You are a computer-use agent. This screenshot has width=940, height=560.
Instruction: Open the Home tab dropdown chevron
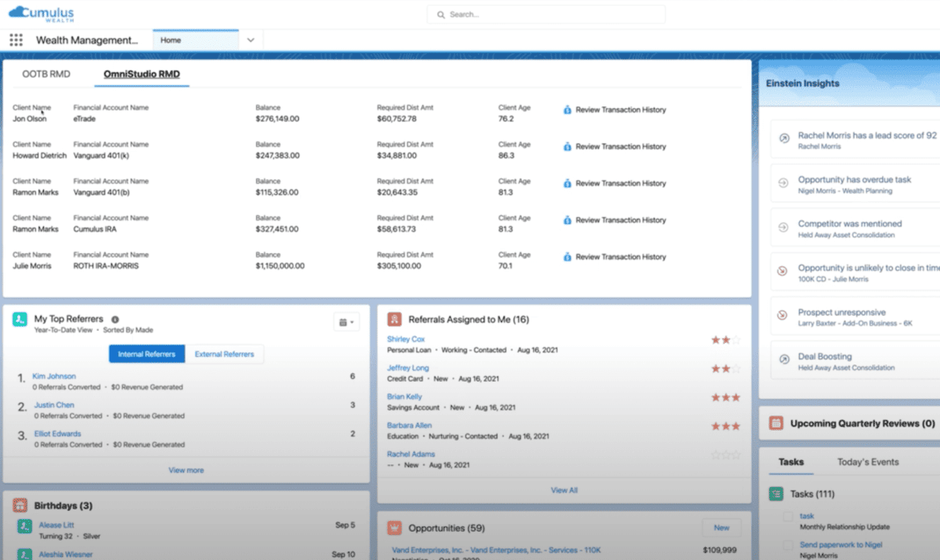(x=250, y=39)
